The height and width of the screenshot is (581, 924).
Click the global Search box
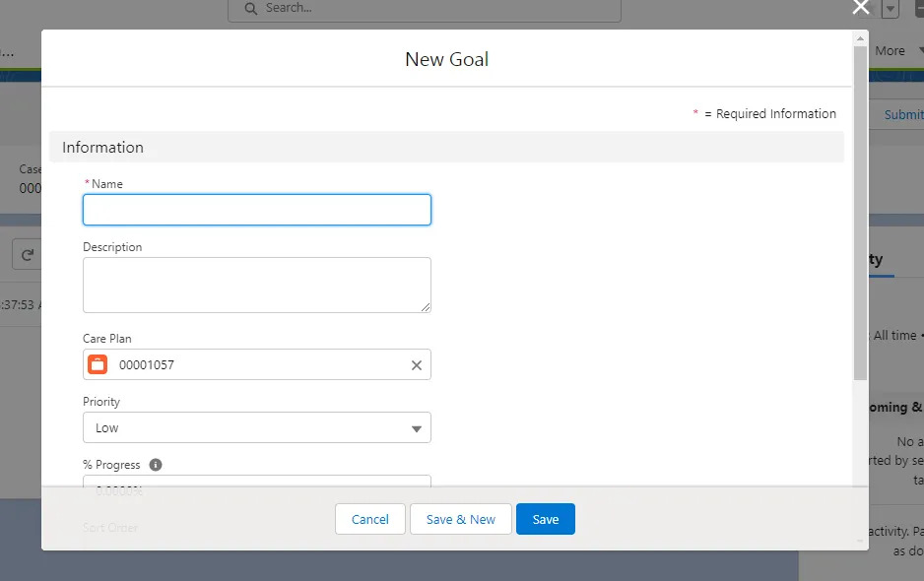click(x=425, y=10)
